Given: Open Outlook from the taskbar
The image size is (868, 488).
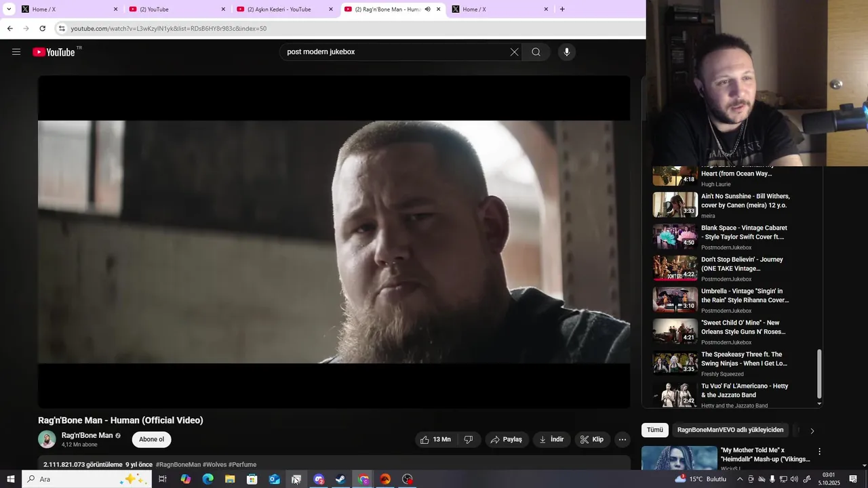Looking at the screenshot, I should [275, 479].
